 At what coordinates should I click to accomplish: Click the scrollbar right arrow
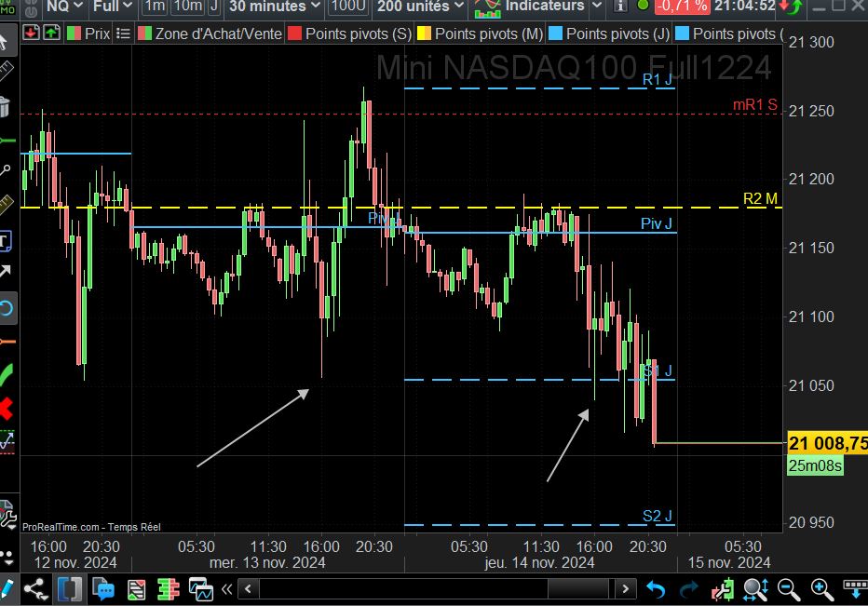(x=626, y=588)
